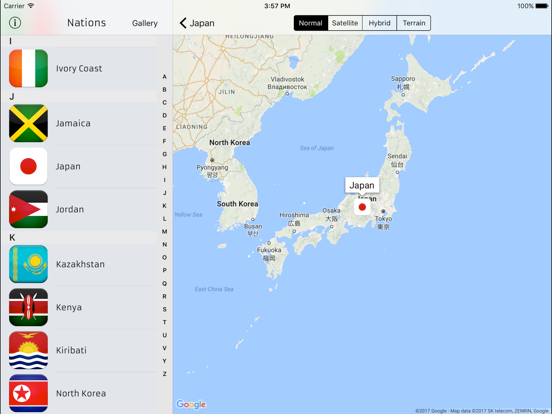Jump to index letter S

pyautogui.click(x=164, y=309)
